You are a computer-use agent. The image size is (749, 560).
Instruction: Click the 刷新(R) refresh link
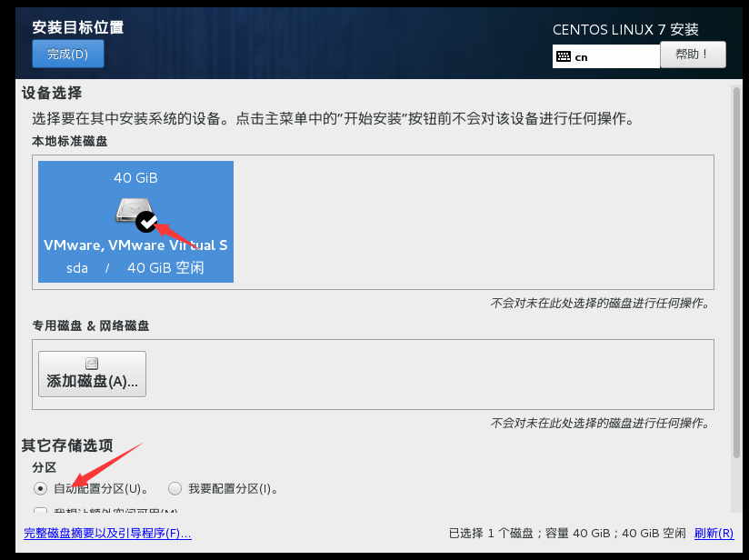click(714, 534)
